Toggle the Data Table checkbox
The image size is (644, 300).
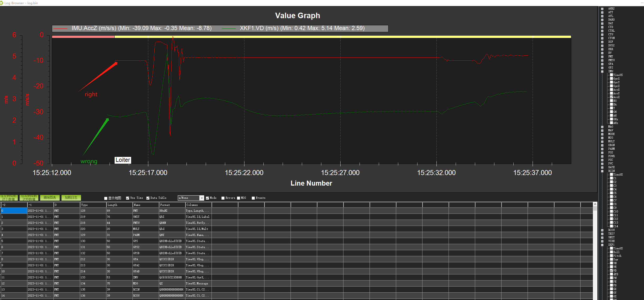[x=148, y=198]
